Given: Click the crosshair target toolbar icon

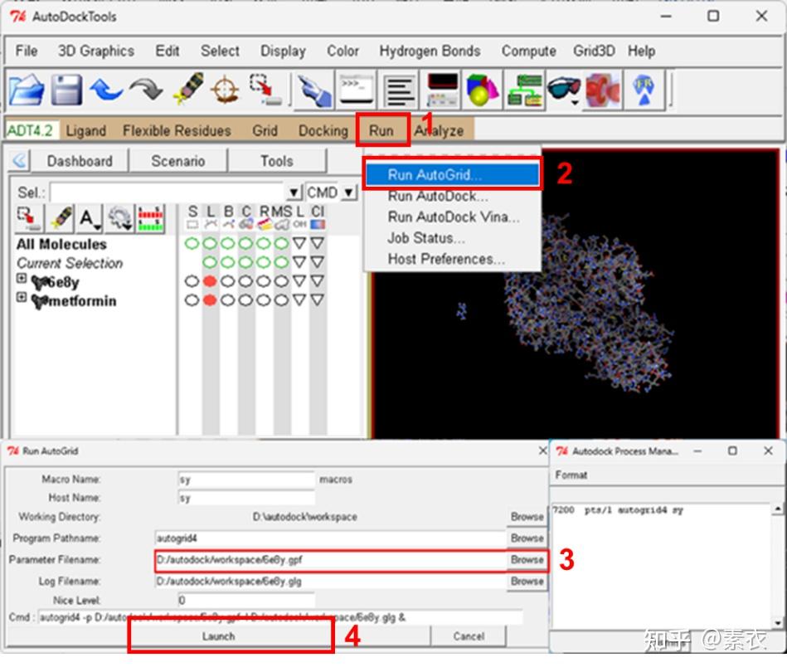Looking at the screenshot, I should point(225,90).
